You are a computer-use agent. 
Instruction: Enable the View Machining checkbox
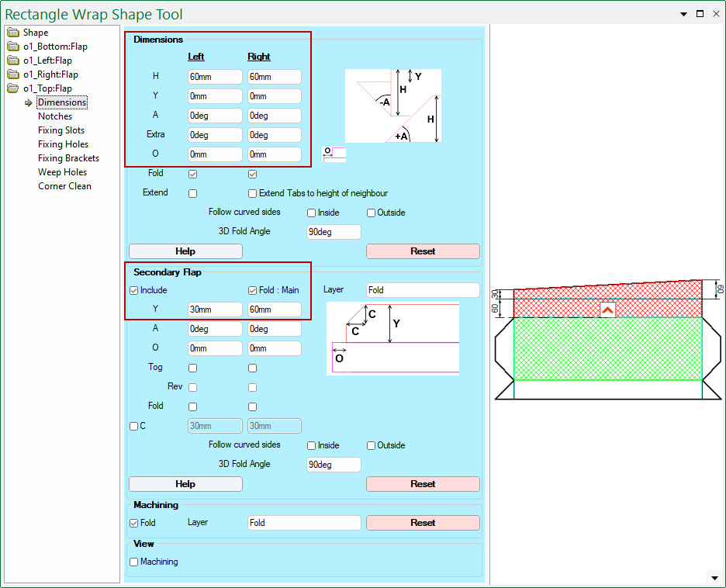pos(134,562)
